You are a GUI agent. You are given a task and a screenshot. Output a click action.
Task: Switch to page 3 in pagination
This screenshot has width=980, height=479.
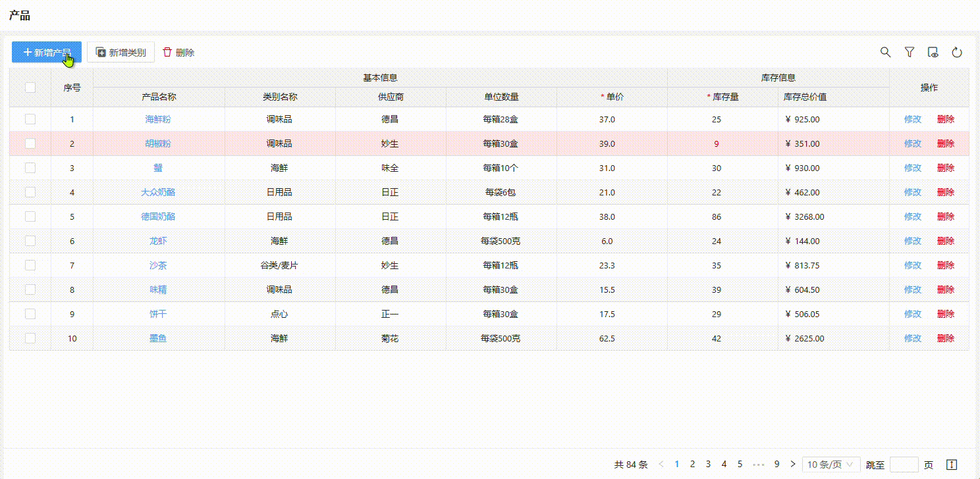pyautogui.click(x=709, y=465)
